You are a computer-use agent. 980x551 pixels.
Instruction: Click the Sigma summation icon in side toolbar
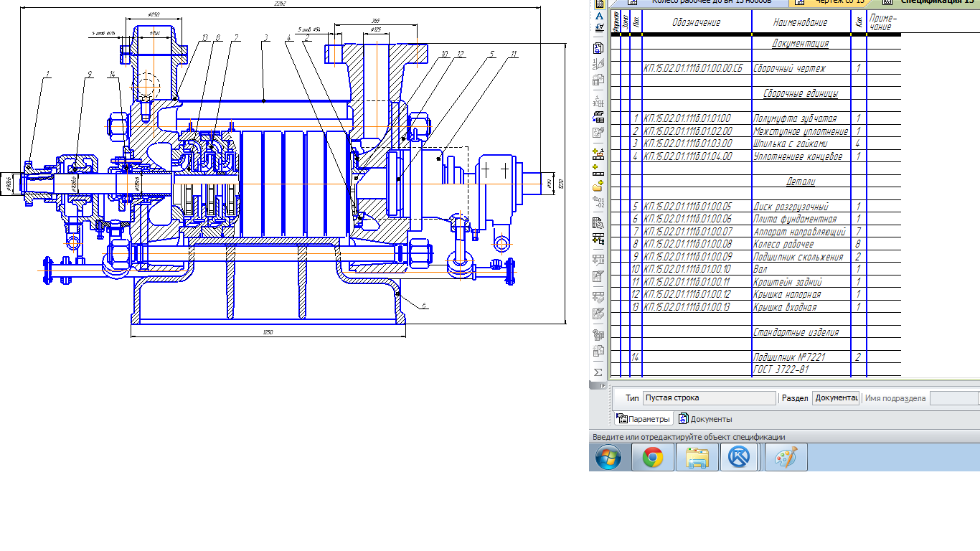pos(598,372)
